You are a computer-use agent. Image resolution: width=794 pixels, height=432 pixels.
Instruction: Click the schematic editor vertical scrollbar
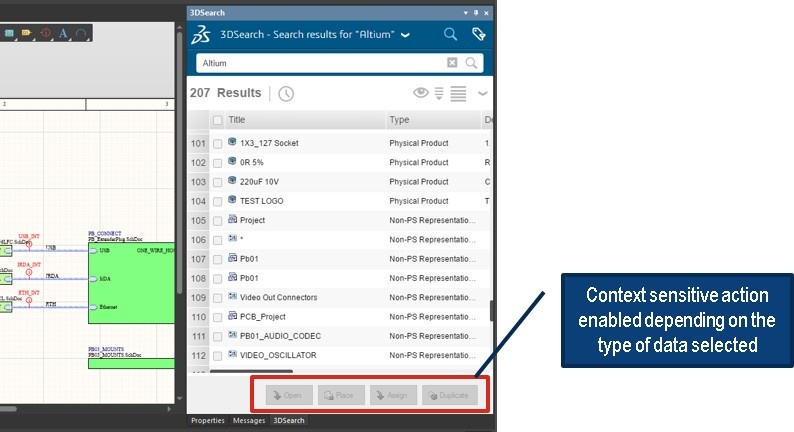coord(179,163)
